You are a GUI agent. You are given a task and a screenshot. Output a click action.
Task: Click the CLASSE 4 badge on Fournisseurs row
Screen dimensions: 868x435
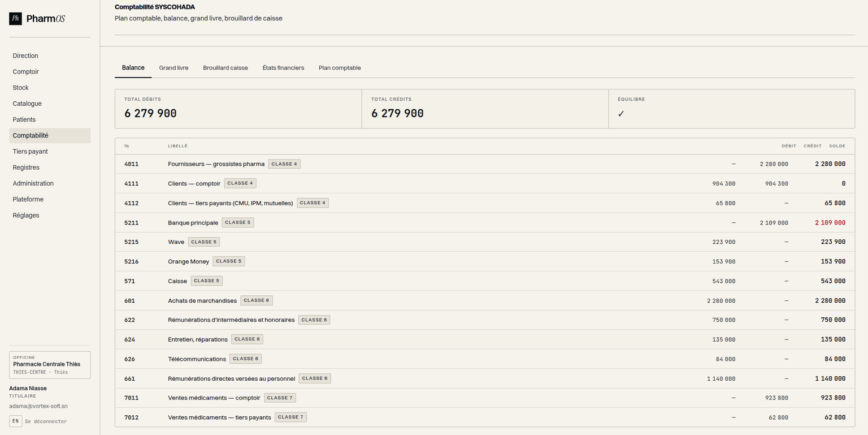click(284, 163)
